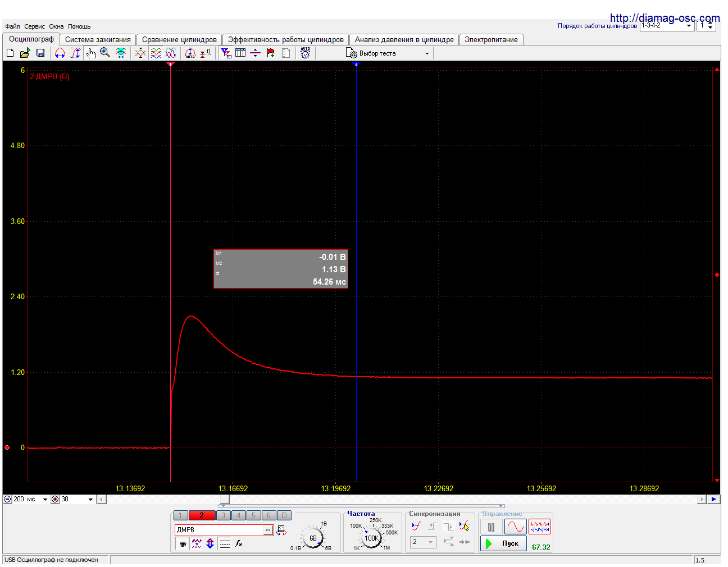This screenshot has width=728, height=567.
Task: Click the channel overlay waveform icon
Action: tap(140, 53)
